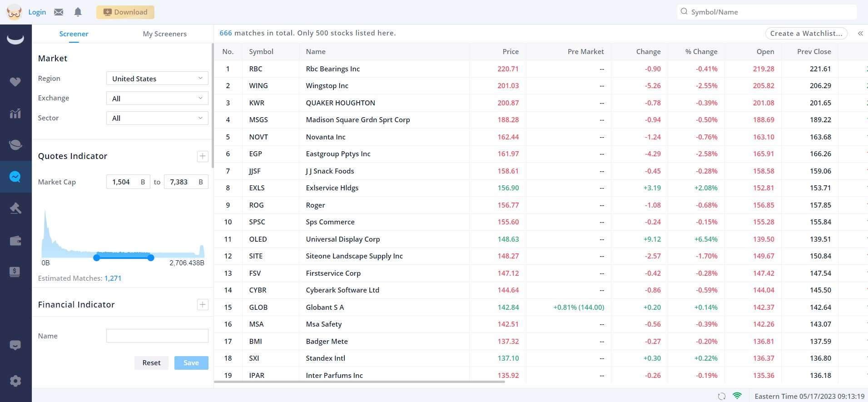The image size is (868, 402).
Task: Click the search magnifier icon
Action: (684, 12)
